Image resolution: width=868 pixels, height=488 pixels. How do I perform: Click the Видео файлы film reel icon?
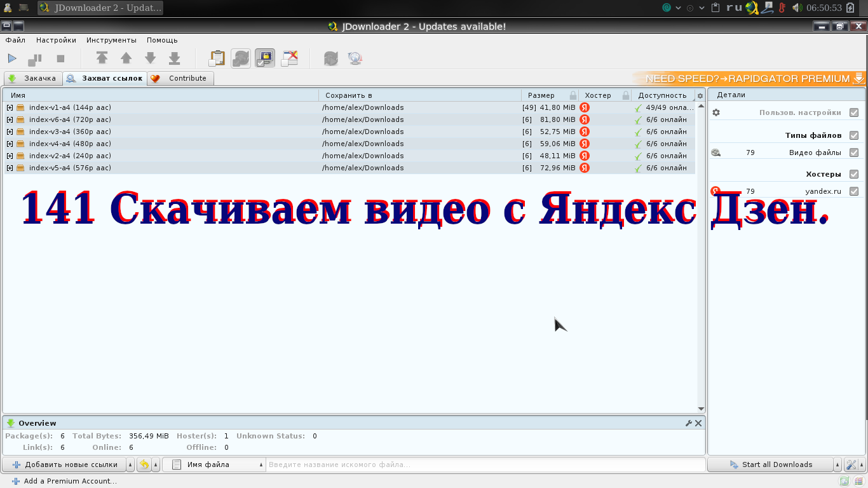pyautogui.click(x=716, y=152)
